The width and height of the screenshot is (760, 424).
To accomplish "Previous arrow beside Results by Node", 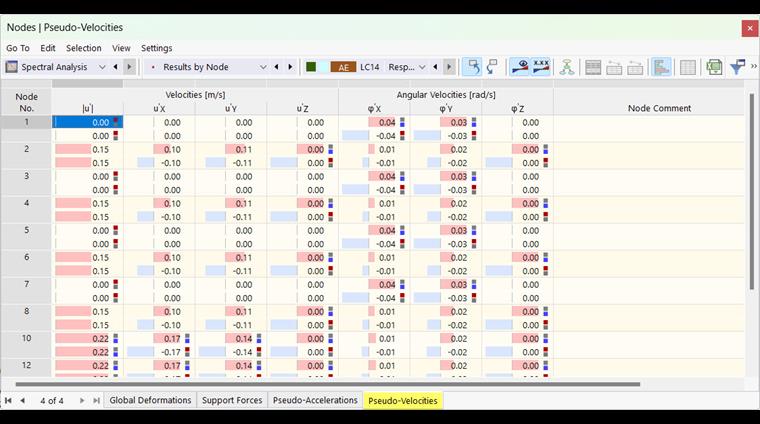I will pos(276,67).
